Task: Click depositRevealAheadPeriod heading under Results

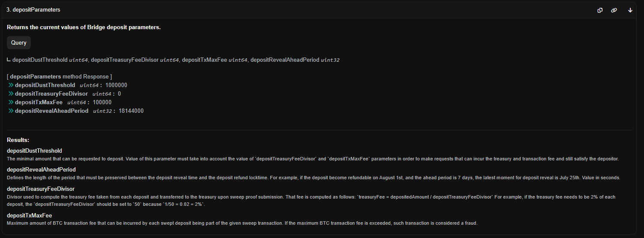Action: click(x=41, y=170)
